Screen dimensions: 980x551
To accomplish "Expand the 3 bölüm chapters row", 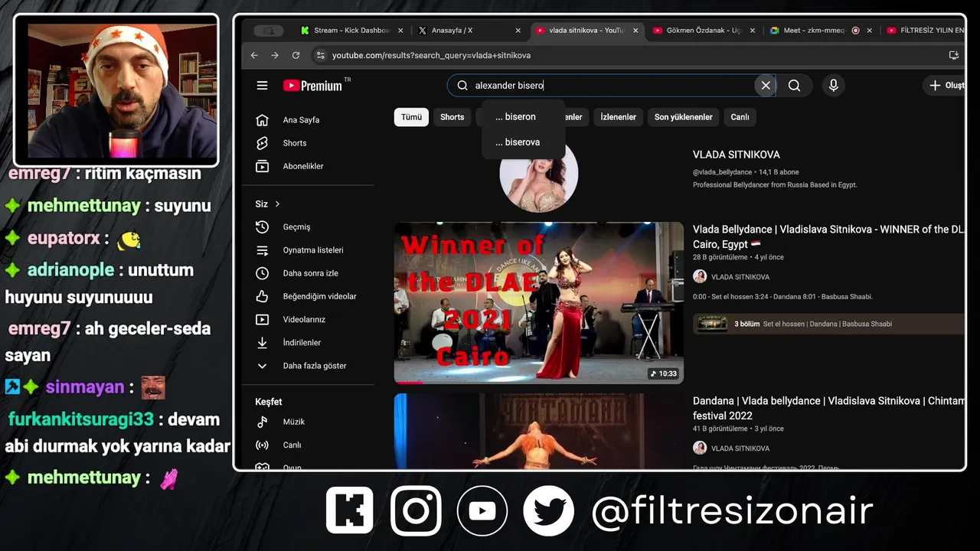I will pos(828,324).
